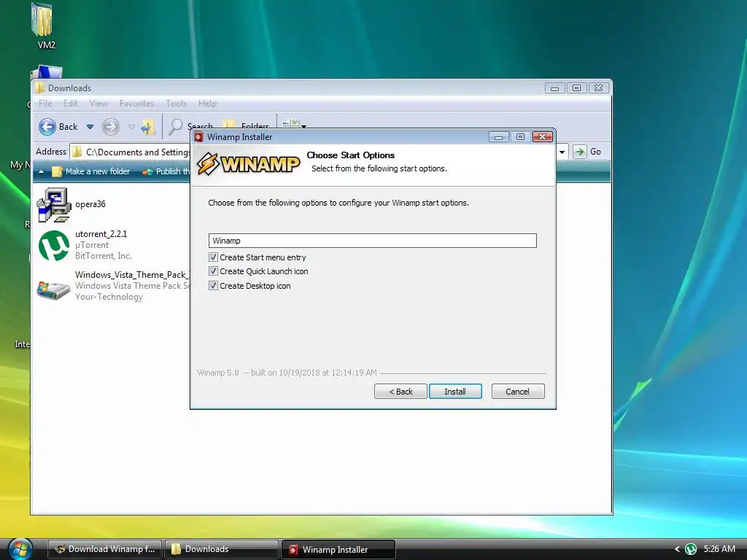The width and height of the screenshot is (747, 560).
Task: Switch to Downloads taskbar button
Action: [x=222, y=549]
